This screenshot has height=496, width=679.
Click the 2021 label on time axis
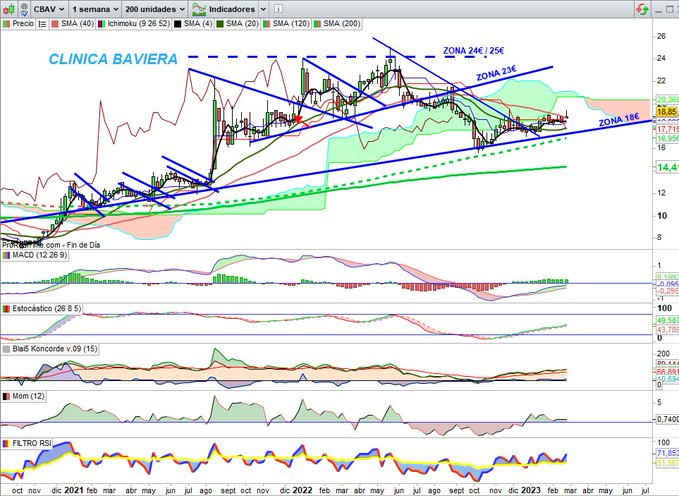click(x=74, y=490)
